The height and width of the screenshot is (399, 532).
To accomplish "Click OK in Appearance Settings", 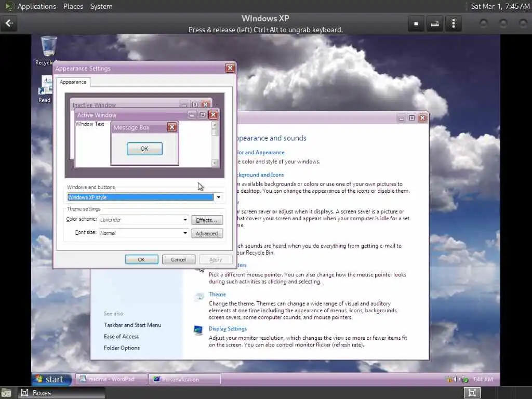I will pos(141,259).
